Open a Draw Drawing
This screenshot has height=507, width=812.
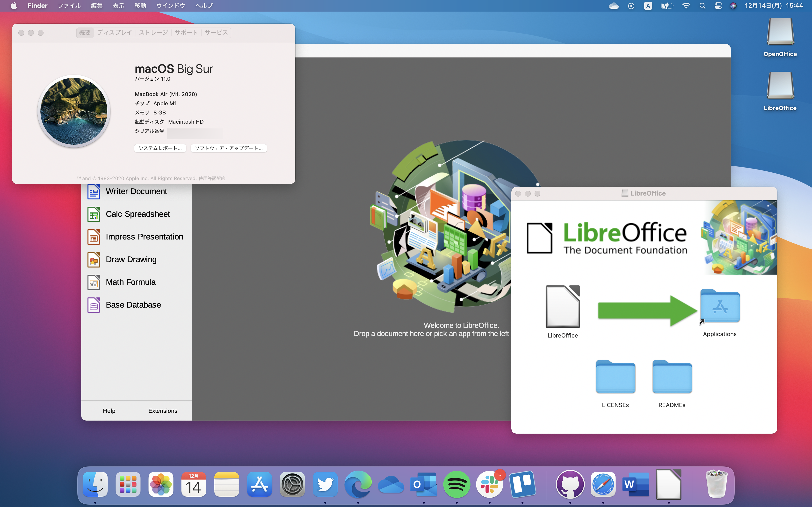131,259
